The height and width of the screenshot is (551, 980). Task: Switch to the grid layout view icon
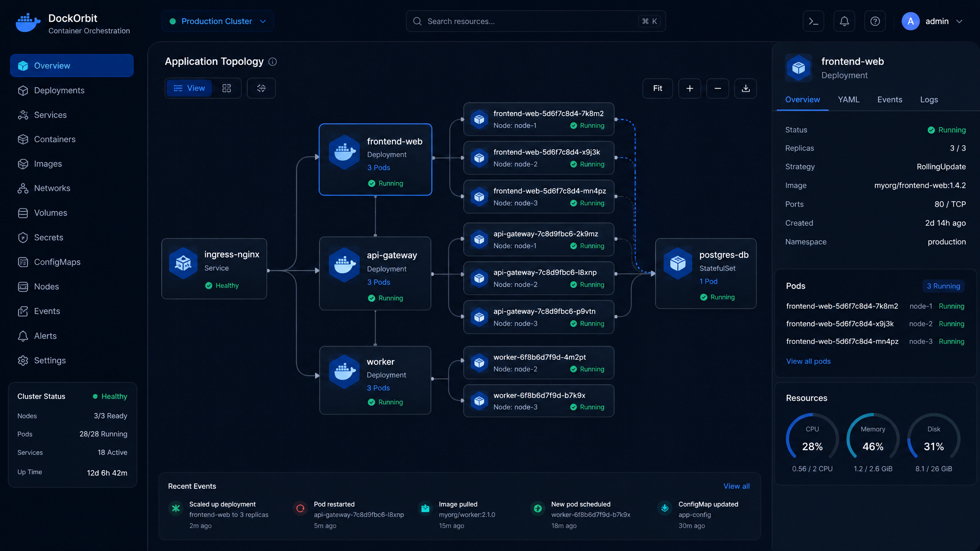coord(227,88)
